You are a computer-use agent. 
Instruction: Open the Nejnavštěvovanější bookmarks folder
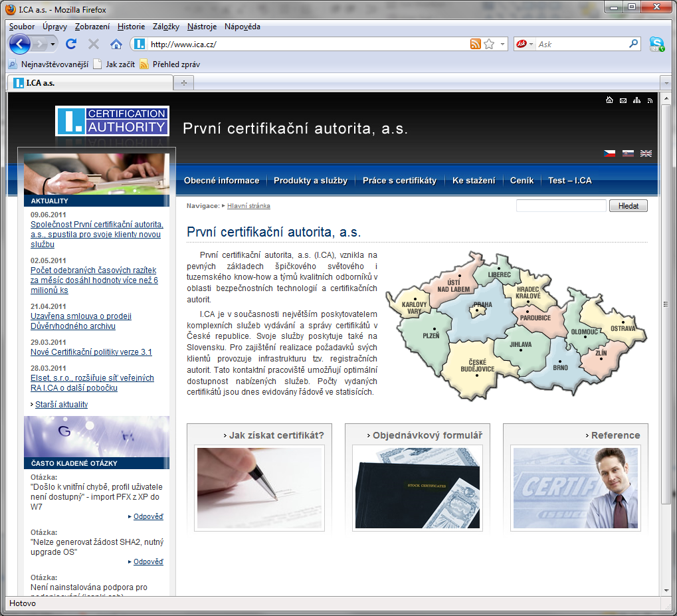tap(48, 64)
